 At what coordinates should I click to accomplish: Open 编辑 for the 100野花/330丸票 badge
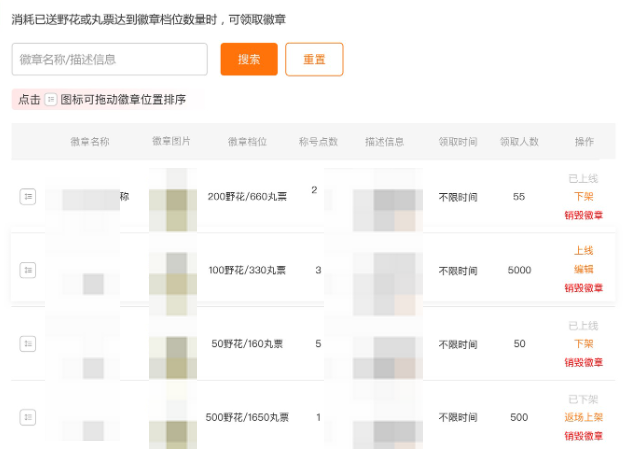click(x=583, y=270)
